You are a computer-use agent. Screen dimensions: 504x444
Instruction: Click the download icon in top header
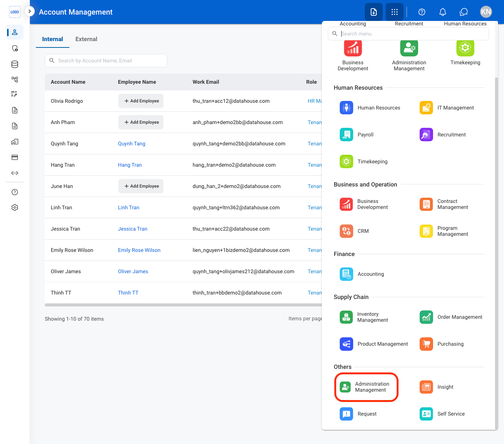coord(374,12)
